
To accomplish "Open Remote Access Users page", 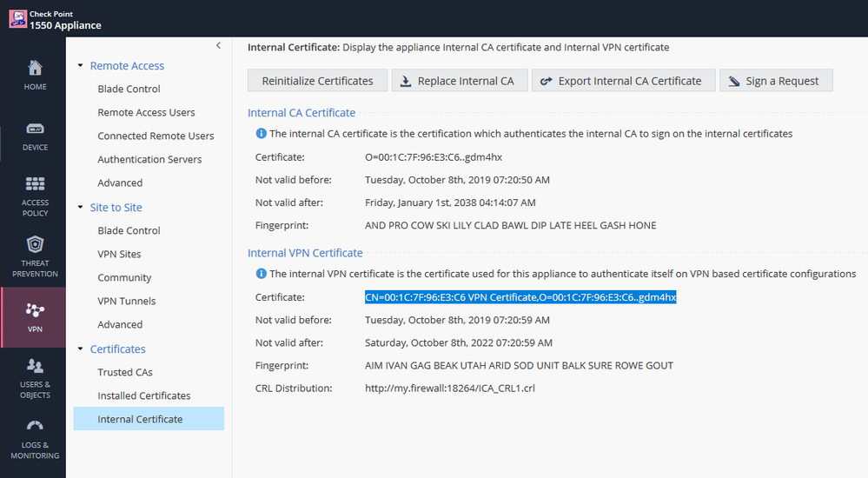I will click(x=146, y=112).
